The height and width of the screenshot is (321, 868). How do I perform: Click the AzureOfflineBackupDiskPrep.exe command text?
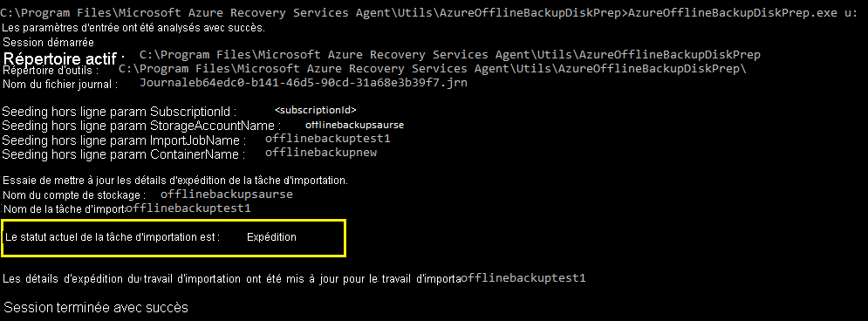(733, 13)
